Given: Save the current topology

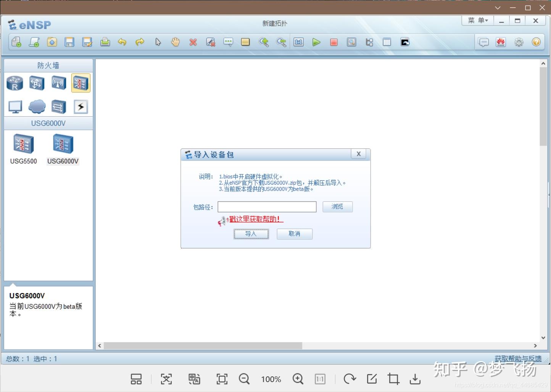Looking at the screenshot, I should 69,42.
